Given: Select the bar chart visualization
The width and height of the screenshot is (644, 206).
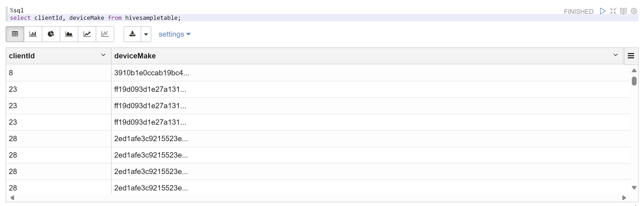Looking at the screenshot, I should (x=33, y=34).
